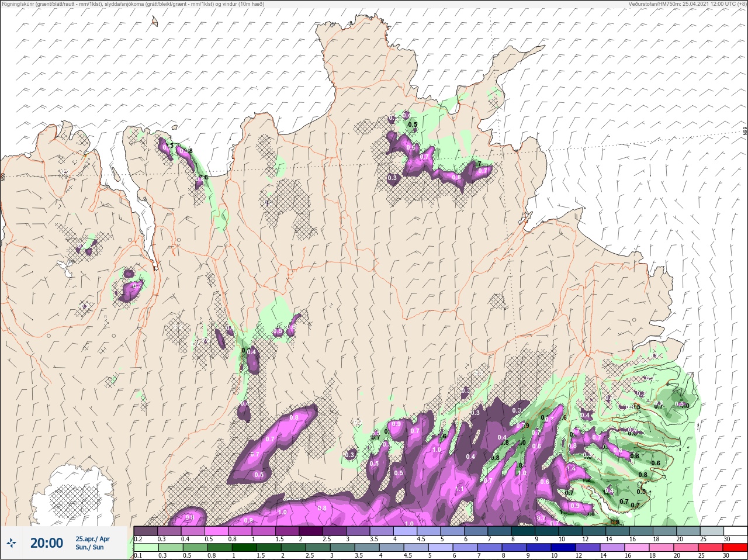748x560 pixels.
Task: Click the Veðurstofan wind-rose logo icon
Action: coord(11,543)
